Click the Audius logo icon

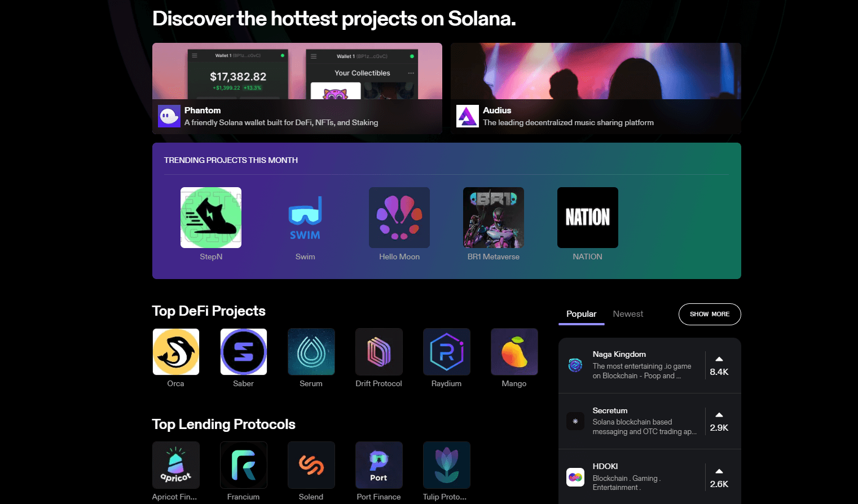[467, 116]
